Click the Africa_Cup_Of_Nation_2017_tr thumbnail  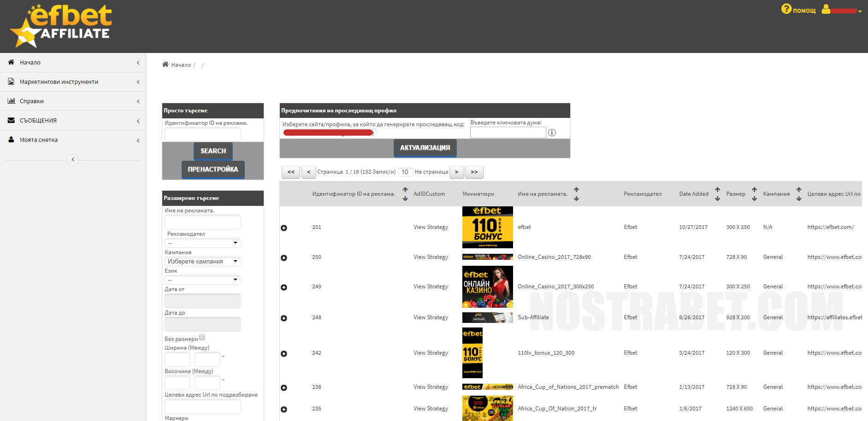tap(488, 408)
